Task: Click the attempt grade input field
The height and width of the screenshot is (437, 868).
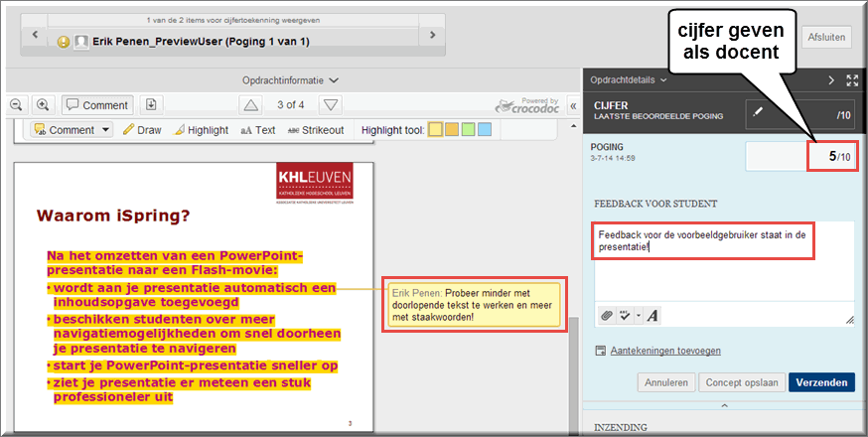Action: point(800,156)
